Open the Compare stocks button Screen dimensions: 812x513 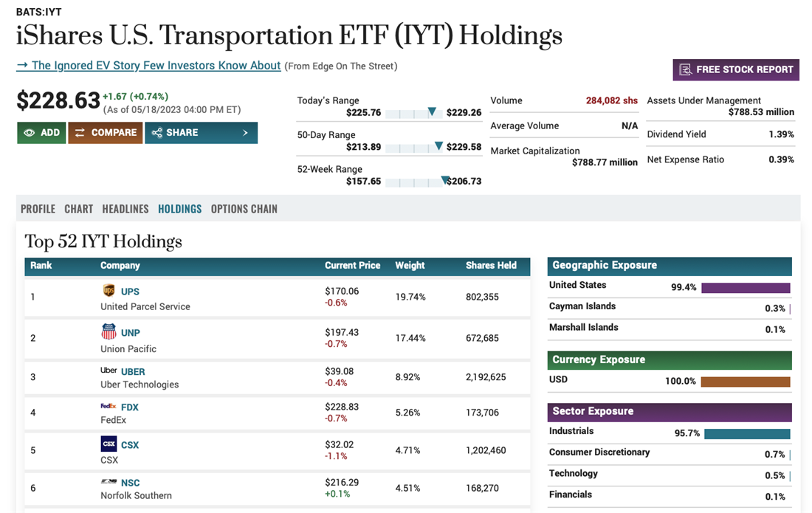click(106, 133)
